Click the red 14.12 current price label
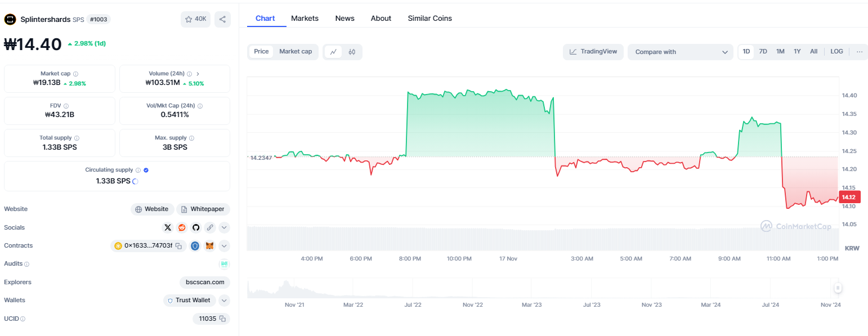 [849, 197]
